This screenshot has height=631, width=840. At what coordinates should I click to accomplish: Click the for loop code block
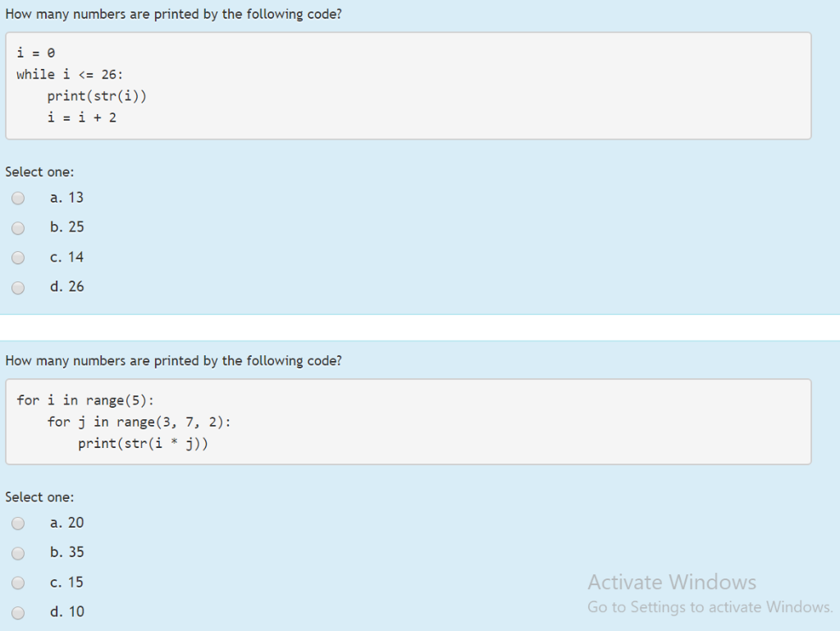tap(408, 421)
